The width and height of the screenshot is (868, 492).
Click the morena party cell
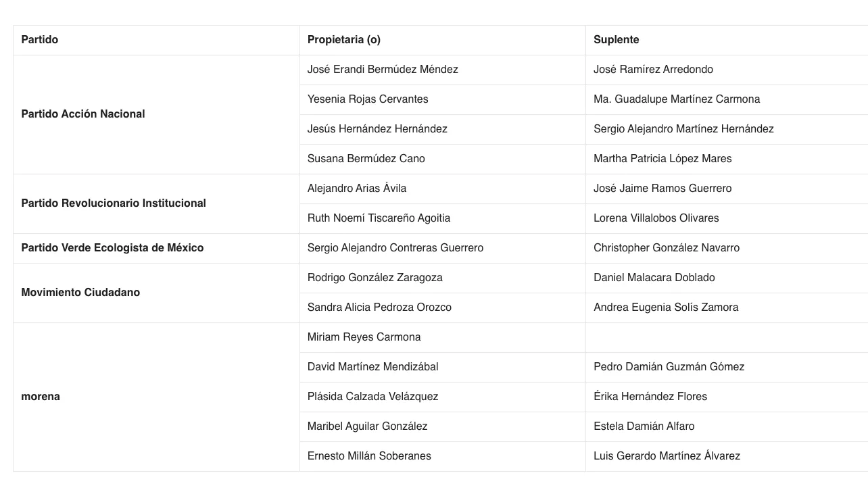pos(41,397)
